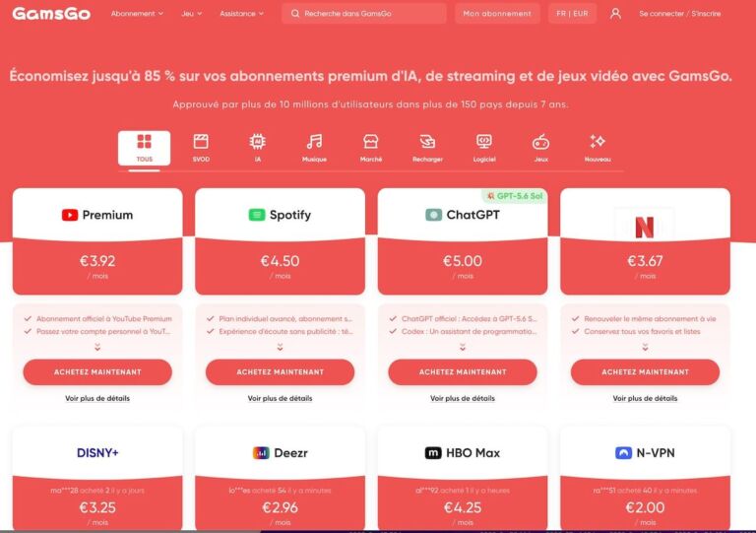Open the Logiciel category icon

[x=484, y=142]
